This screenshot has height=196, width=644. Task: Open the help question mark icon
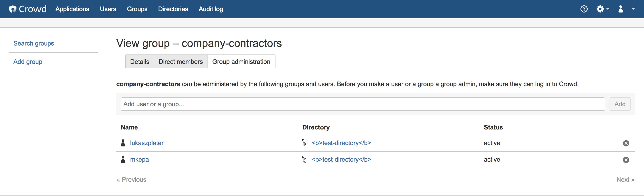[584, 9]
